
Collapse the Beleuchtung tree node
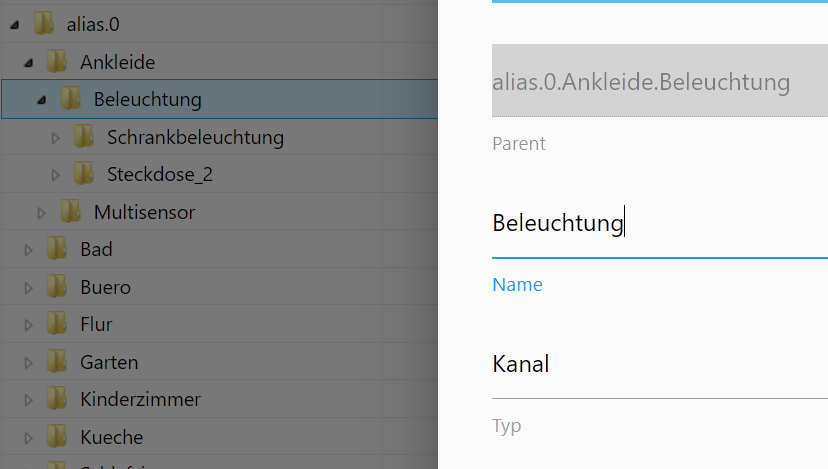click(42, 100)
